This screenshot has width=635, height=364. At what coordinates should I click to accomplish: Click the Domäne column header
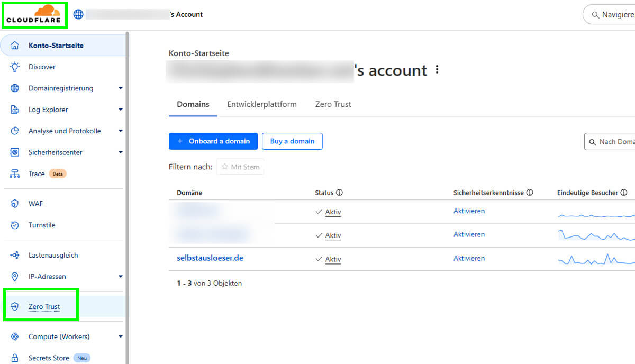(x=189, y=193)
